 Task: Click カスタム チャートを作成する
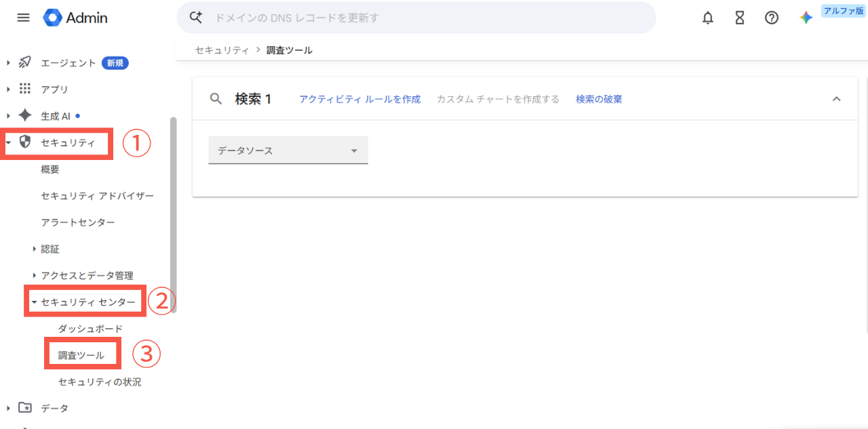498,99
